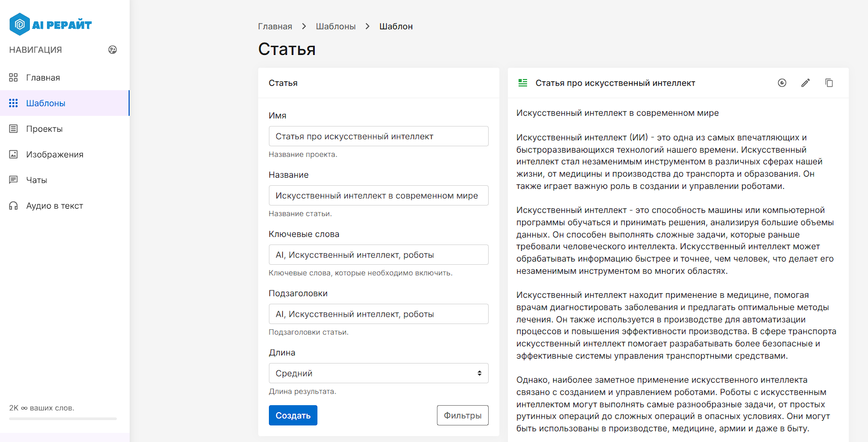868x442 pixels.
Task: Click the Создать button
Action: (x=293, y=415)
